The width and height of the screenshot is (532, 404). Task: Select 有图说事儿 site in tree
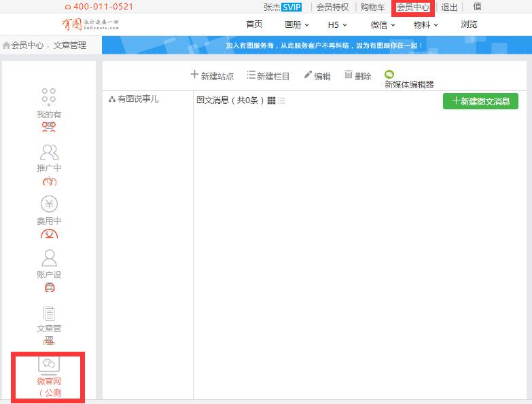(138, 99)
